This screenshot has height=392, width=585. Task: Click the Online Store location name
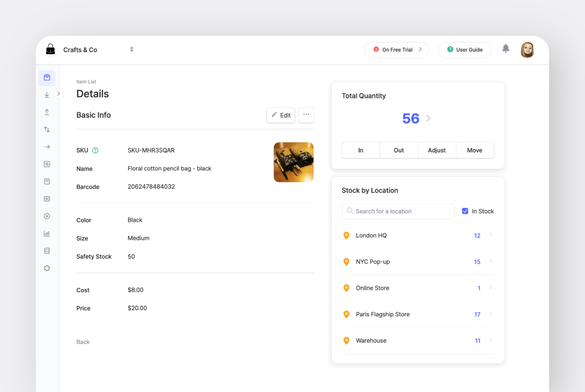372,288
